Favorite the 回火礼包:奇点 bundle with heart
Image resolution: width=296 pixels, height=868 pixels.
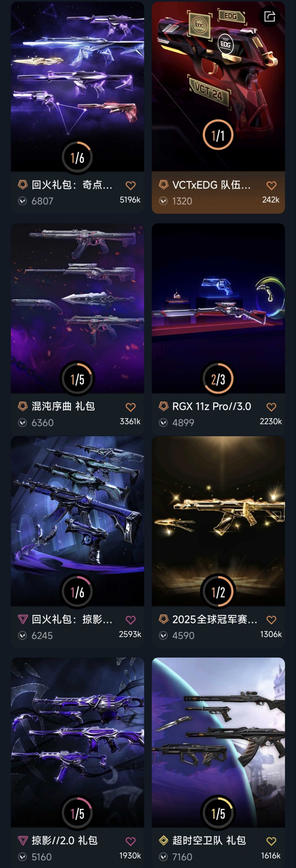click(x=131, y=185)
